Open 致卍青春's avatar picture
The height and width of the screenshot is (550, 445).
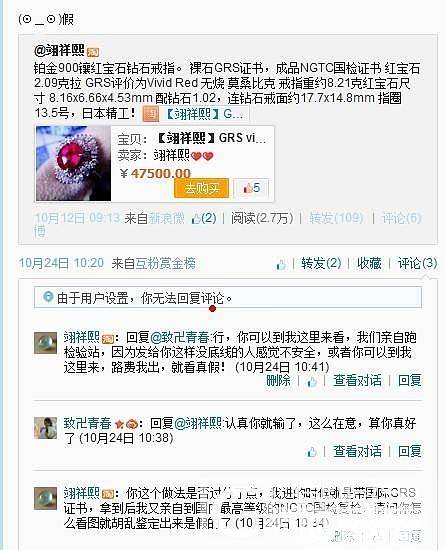point(46,428)
